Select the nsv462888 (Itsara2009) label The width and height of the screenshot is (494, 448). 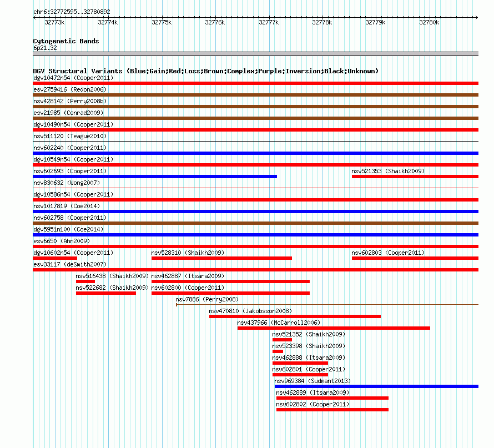click(309, 358)
